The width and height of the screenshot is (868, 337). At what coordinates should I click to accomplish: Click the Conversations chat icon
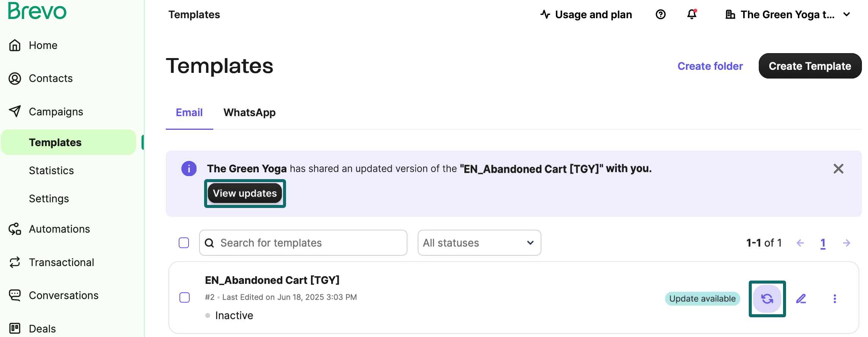click(x=15, y=295)
